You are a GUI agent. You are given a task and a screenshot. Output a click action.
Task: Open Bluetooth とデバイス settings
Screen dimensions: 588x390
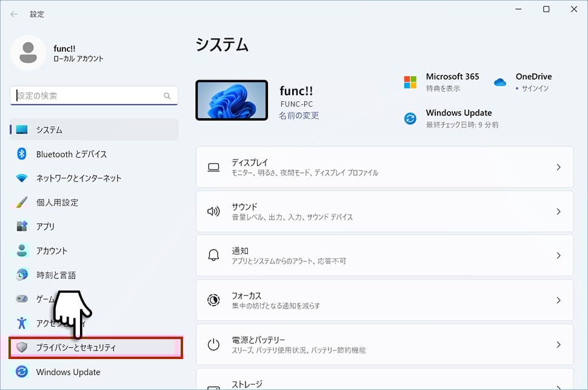pos(94,154)
